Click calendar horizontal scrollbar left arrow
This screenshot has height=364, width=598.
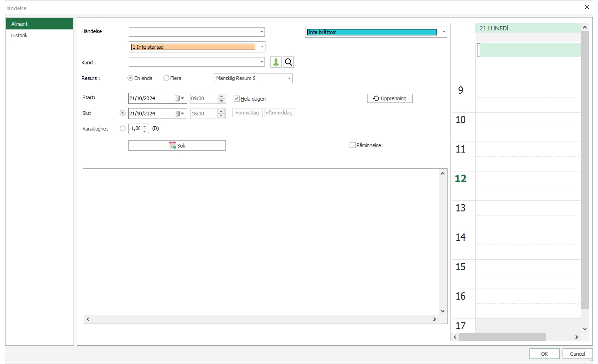coord(455,337)
